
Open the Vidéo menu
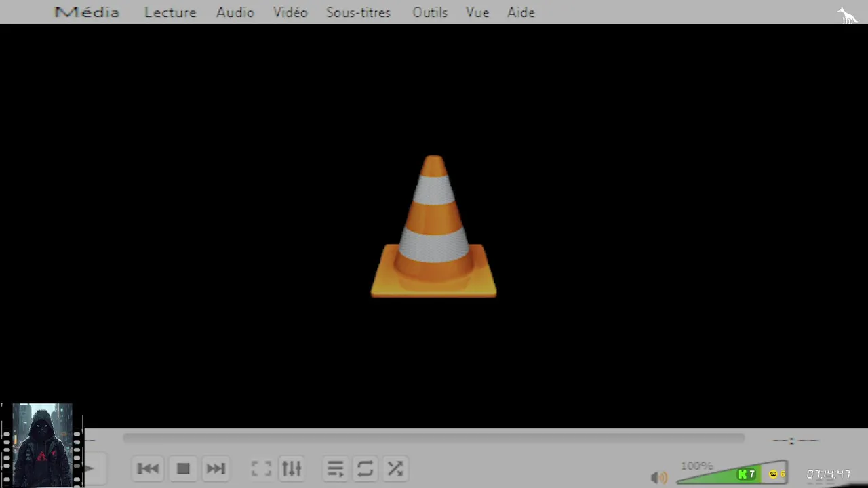tap(290, 12)
